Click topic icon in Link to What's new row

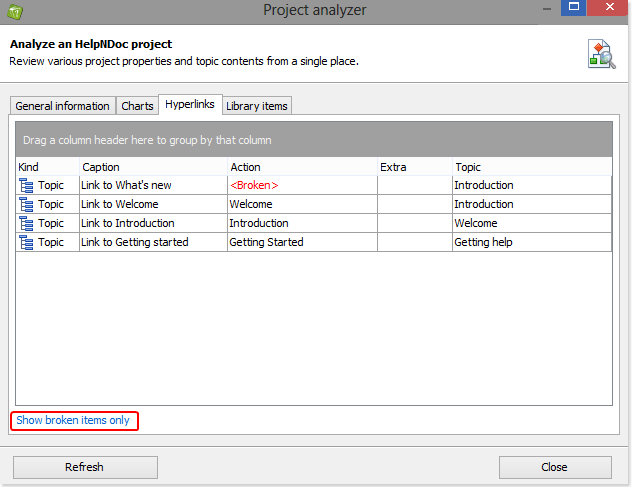[x=26, y=185]
